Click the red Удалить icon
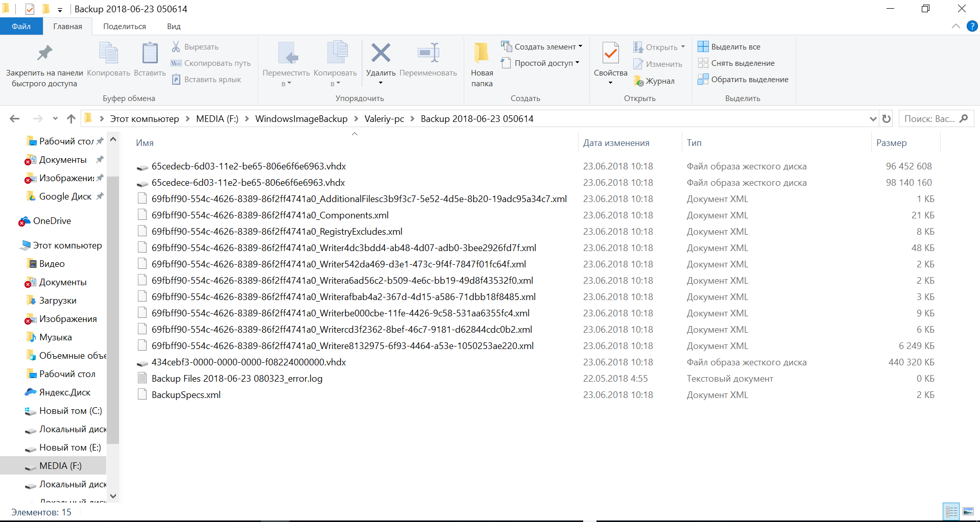 pos(381,53)
